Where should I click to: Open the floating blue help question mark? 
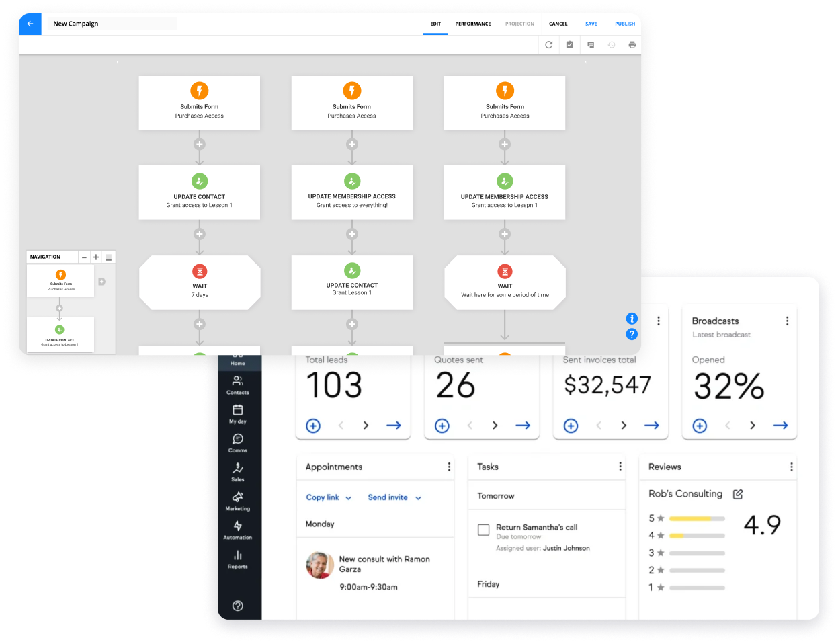pos(632,334)
